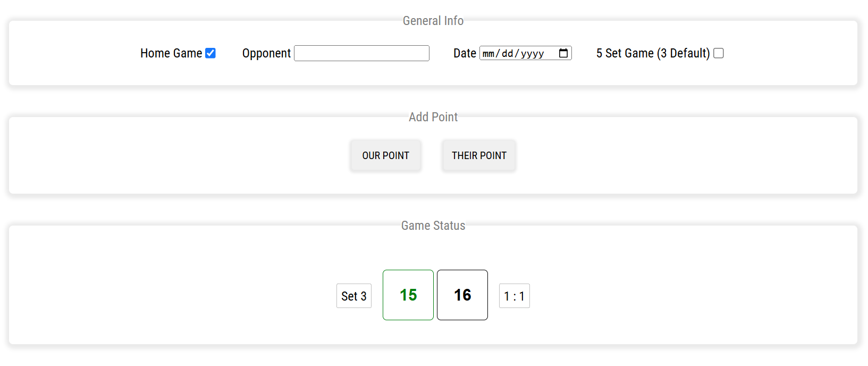The image size is (868, 366).
Task: Click the Add Point section heading
Action: point(433,117)
